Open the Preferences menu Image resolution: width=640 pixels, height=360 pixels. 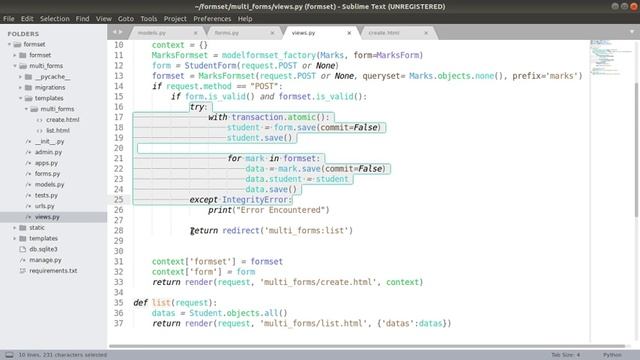point(212,19)
